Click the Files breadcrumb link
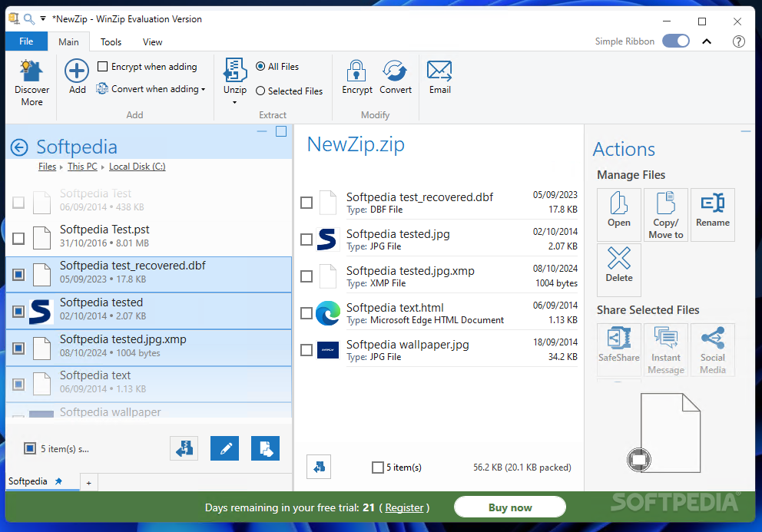Image resolution: width=762 pixels, height=532 pixels. click(x=47, y=167)
